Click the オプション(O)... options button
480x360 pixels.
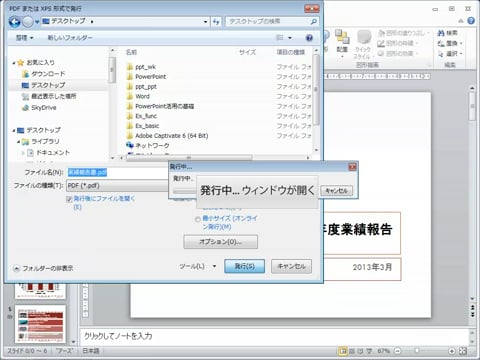tap(221, 242)
